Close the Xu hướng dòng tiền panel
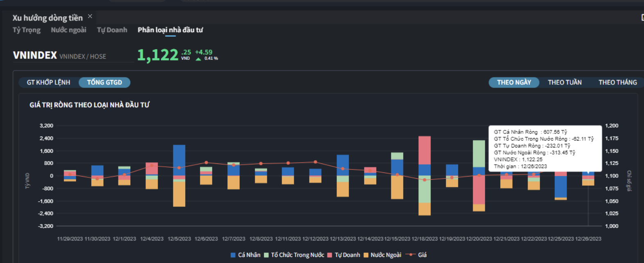Image resolution: width=644 pixels, height=263 pixels. [x=90, y=16]
